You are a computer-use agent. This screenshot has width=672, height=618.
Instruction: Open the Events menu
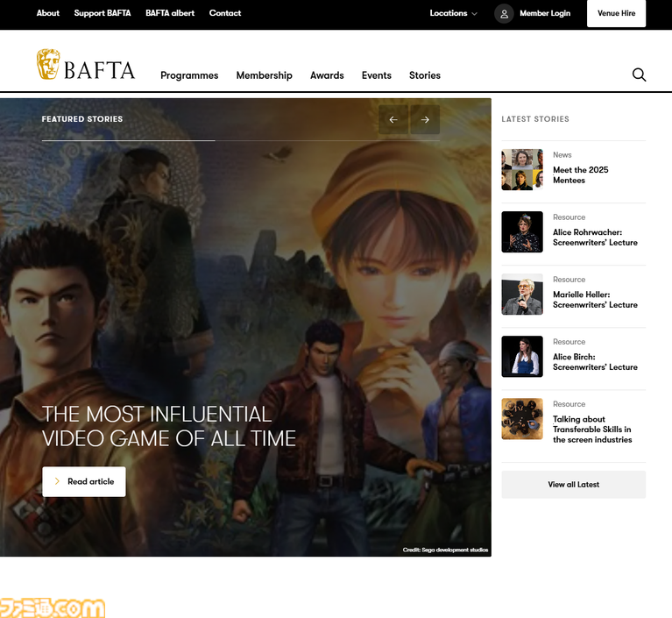click(x=377, y=75)
